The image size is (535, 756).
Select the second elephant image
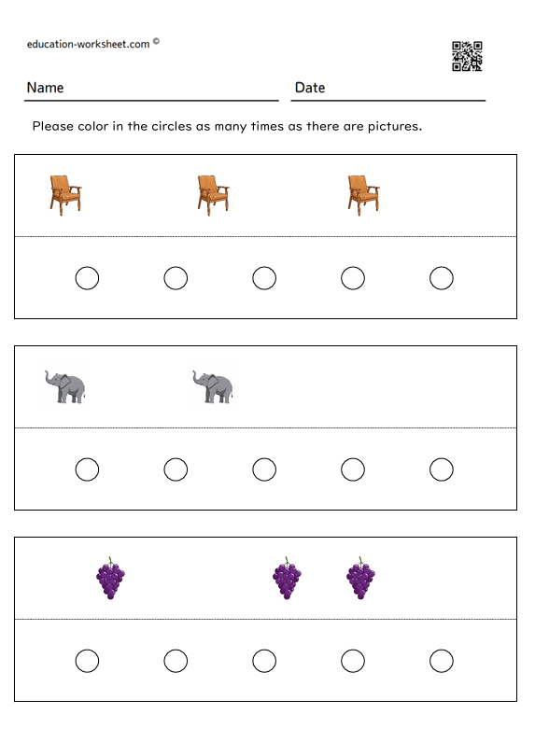point(213,386)
